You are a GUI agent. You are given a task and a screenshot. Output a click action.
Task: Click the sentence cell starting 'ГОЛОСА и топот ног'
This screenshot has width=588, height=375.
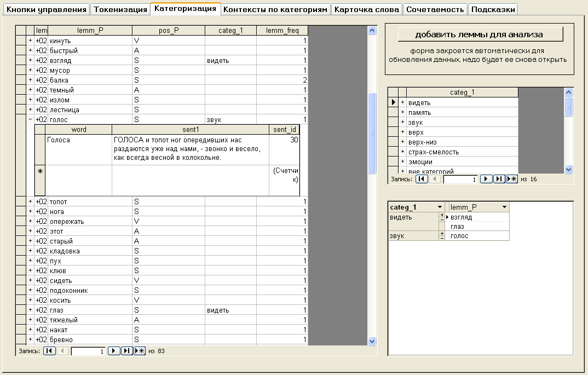[x=191, y=149]
